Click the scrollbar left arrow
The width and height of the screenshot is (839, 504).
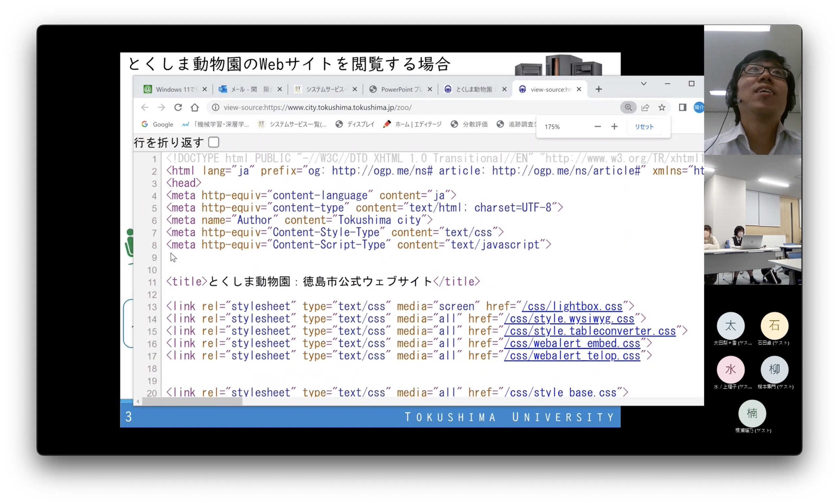pos(138,401)
